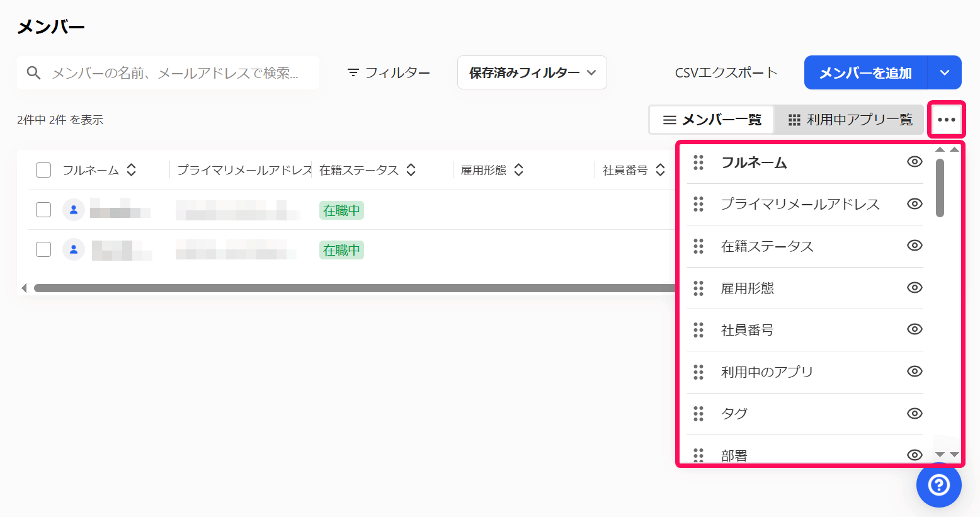Sort by 社員番号 column arrows

tap(660, 170)
